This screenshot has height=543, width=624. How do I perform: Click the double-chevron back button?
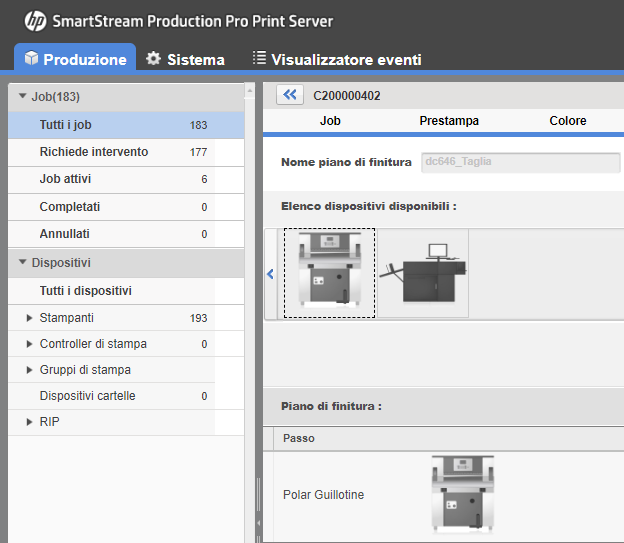click(x=290, y=95)
